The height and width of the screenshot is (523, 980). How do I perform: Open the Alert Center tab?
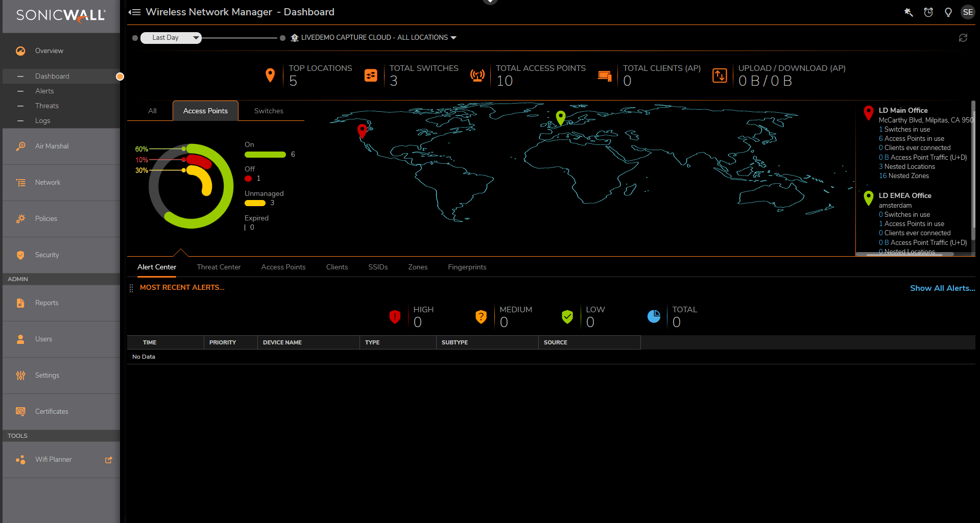click(x=157, y=267)
